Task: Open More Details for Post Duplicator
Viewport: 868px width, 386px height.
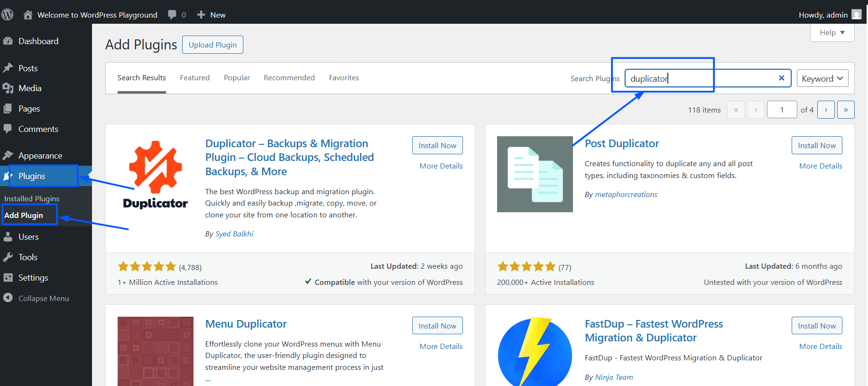Action: pos(821,166)
